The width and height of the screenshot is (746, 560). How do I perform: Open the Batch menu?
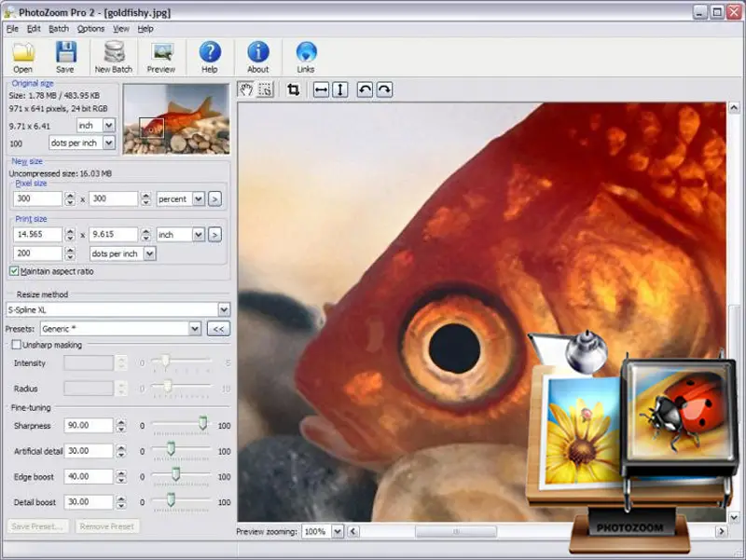tap(59, 29)
